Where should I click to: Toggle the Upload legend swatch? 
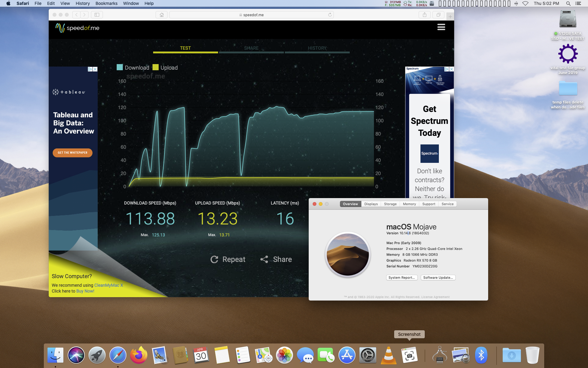pyautogui.click(x=156, y=67)
